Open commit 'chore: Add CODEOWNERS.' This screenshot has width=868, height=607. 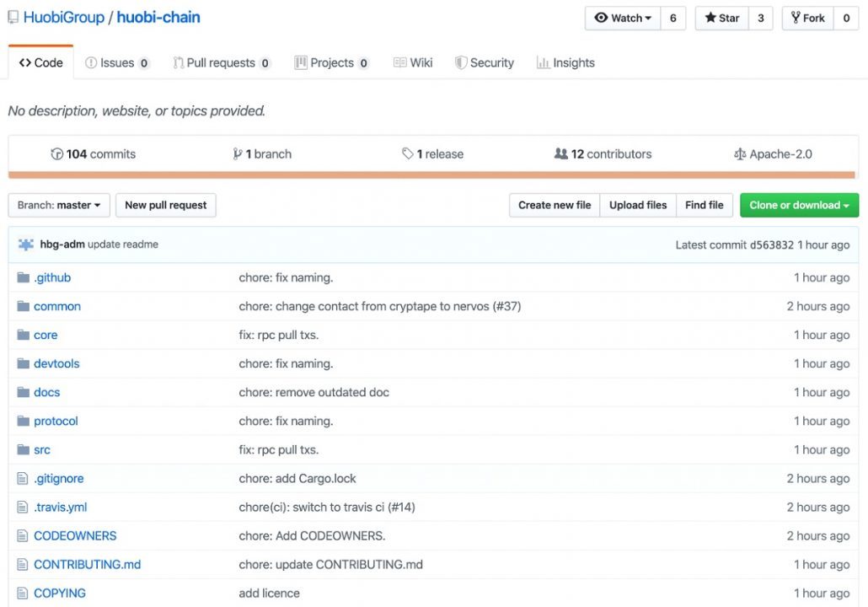[312, 535]
